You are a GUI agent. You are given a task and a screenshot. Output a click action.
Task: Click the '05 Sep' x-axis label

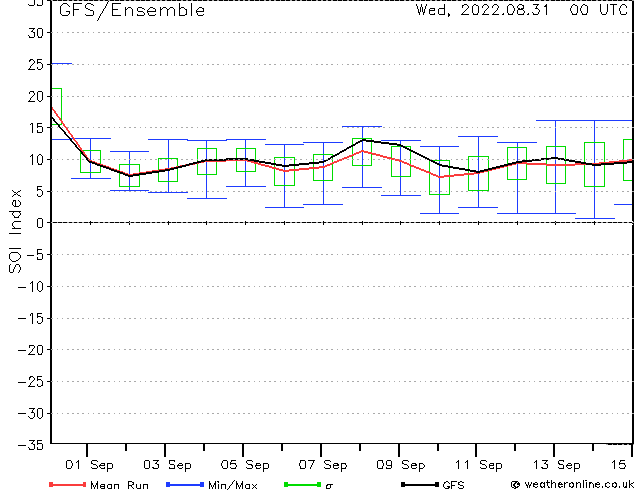(245, 465)
